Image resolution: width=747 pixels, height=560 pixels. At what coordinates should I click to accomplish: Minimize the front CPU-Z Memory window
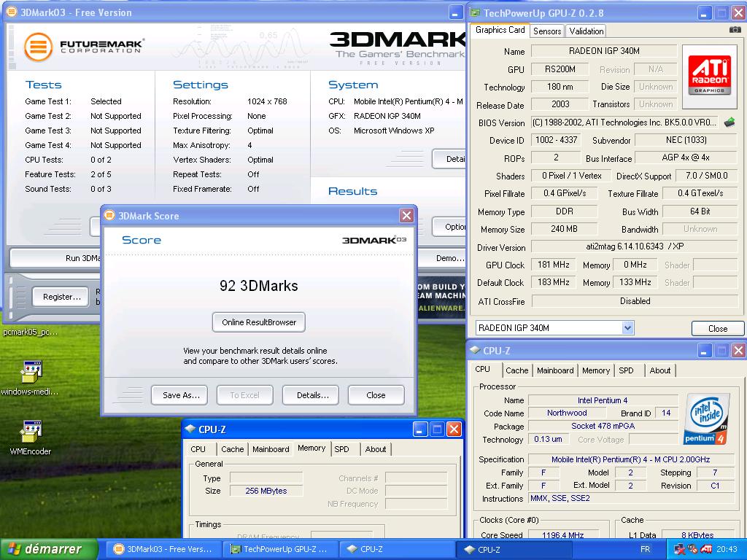tap(419, 429)
